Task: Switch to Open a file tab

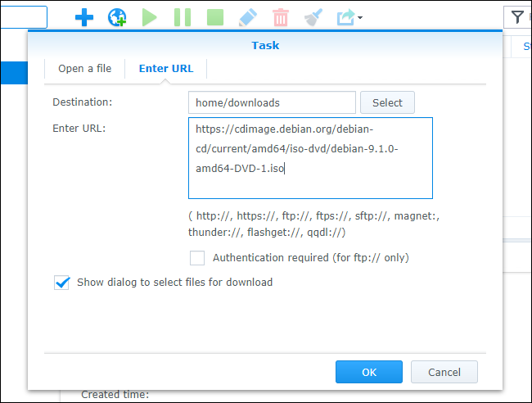Action: [x=84, y=69]
